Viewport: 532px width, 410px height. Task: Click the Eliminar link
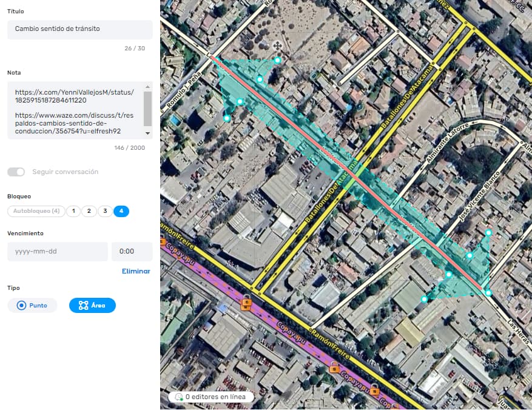click(136, 271)
